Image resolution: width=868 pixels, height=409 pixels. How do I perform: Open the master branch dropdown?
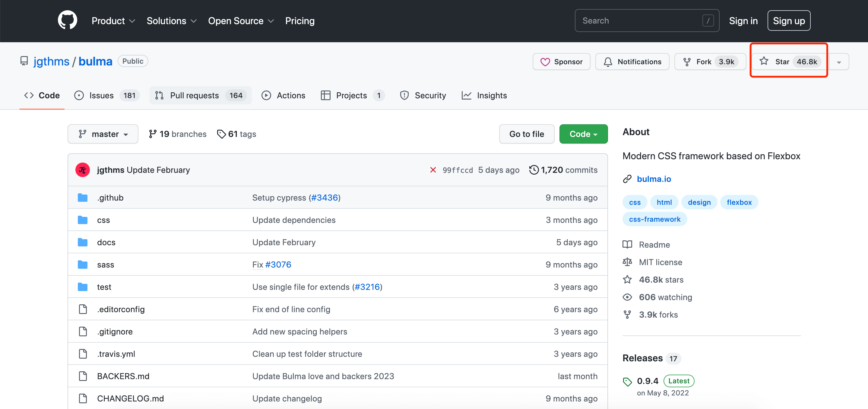pos(103,134)
